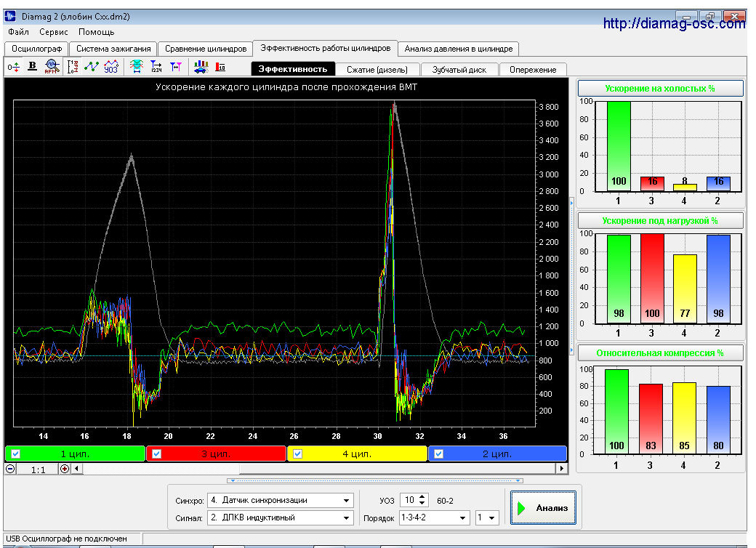Open the Сжатие (дизель) sub-tab
Image resolution: width=756 pixels, height=548 pixels.
point(377,69)
